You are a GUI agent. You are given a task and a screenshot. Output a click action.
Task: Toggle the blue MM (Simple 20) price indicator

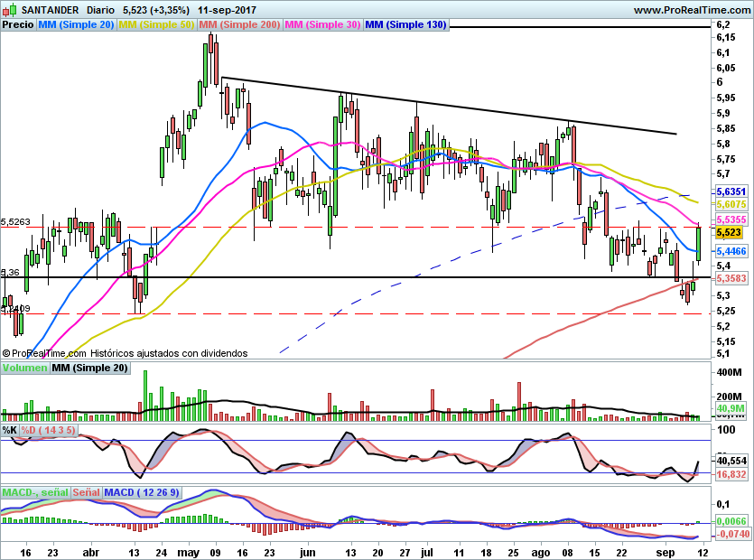click(x=76, y=24)
